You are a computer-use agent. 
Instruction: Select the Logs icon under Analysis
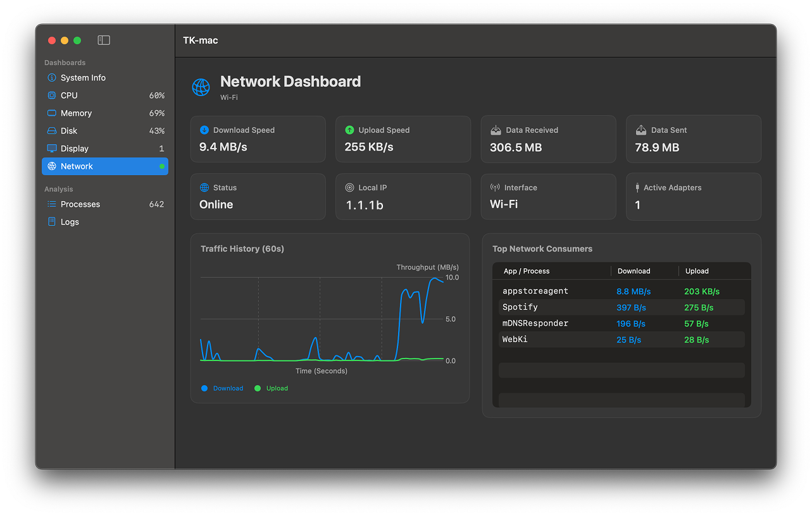(x=51, y=221)
